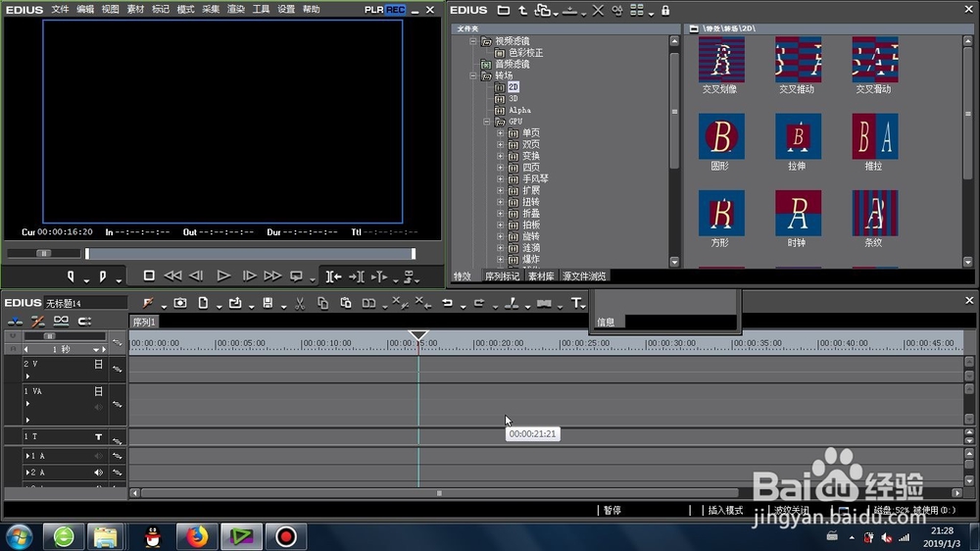Toggle group/link mode icon

[61, 322]
